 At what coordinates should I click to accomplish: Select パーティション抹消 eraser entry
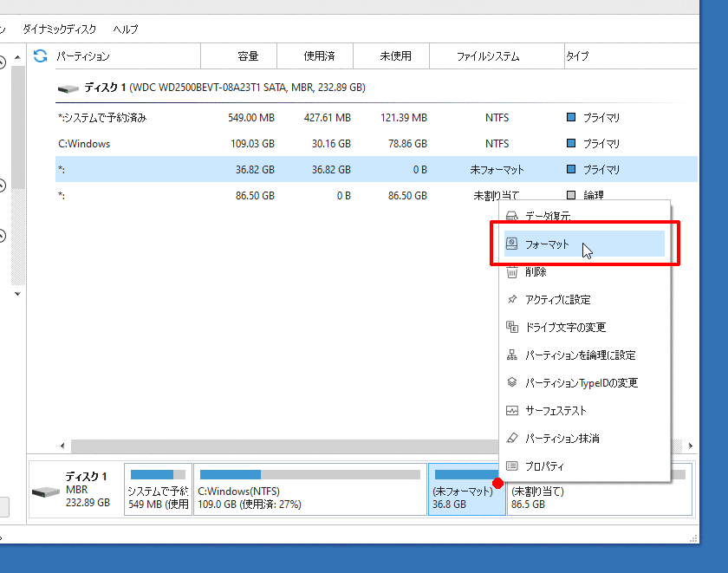(562, 439)
